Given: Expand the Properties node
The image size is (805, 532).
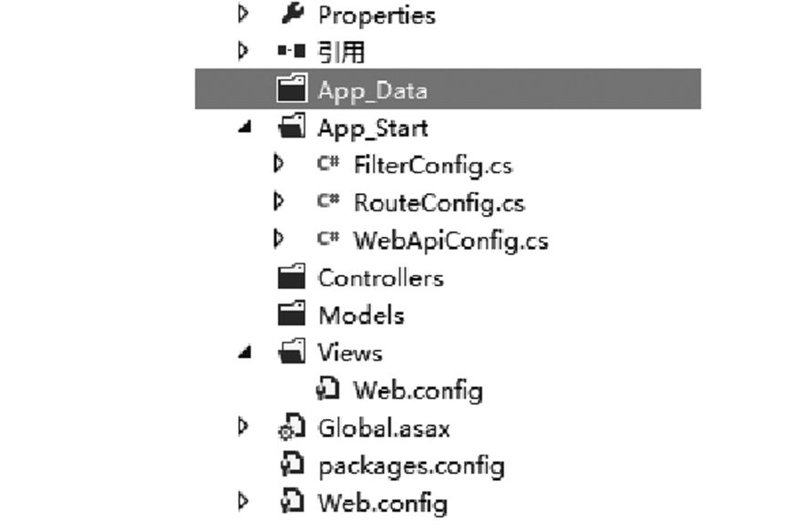Looking at the screenshot, I should coord(243,14).
